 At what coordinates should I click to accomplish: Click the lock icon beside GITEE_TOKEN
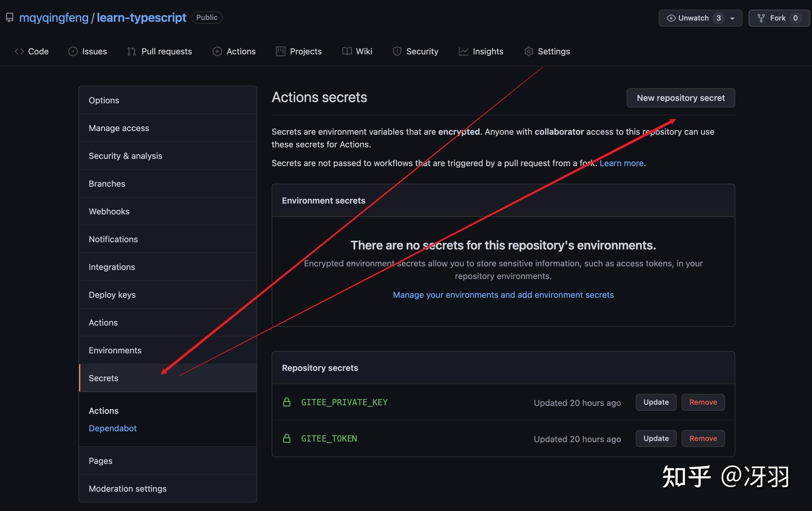[x=287, y=438]
